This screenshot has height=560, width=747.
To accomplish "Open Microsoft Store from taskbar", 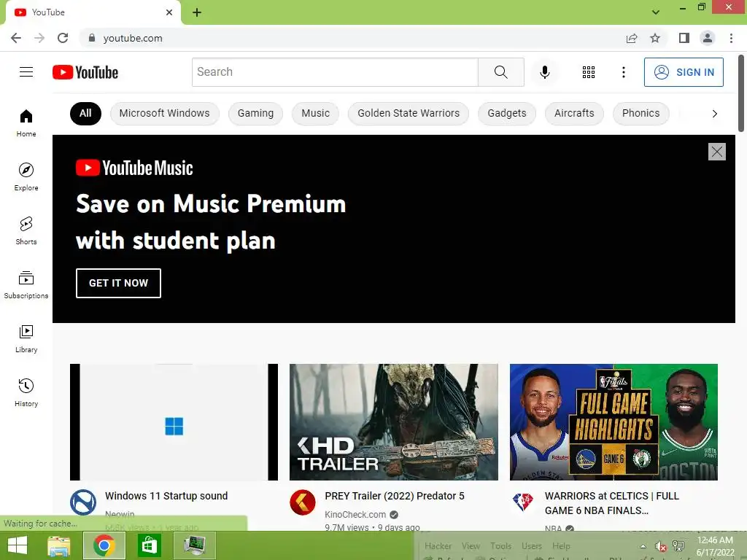I will [x=149, y=545].
